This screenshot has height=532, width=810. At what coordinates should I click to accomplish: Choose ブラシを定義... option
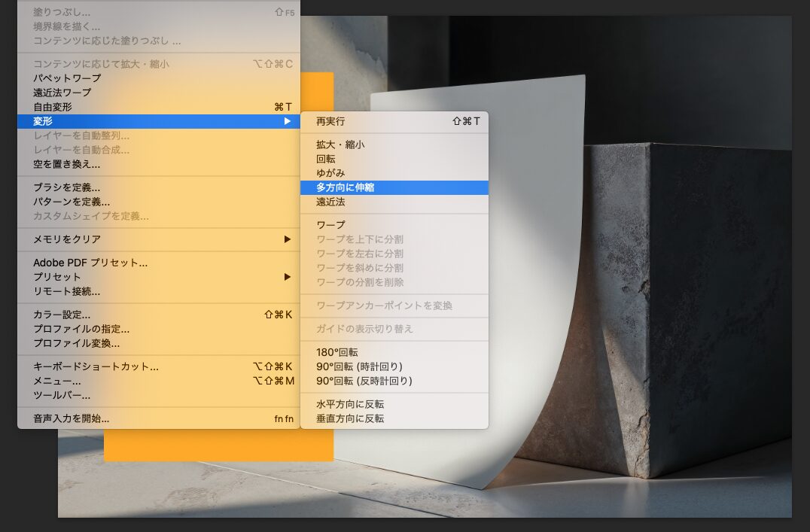[159, 187]
